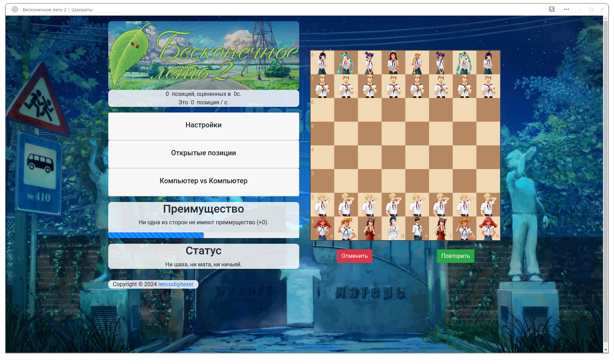Click the black pawn on h7
The width and height of the screenshot is (614, 364).
click(488, 86)
